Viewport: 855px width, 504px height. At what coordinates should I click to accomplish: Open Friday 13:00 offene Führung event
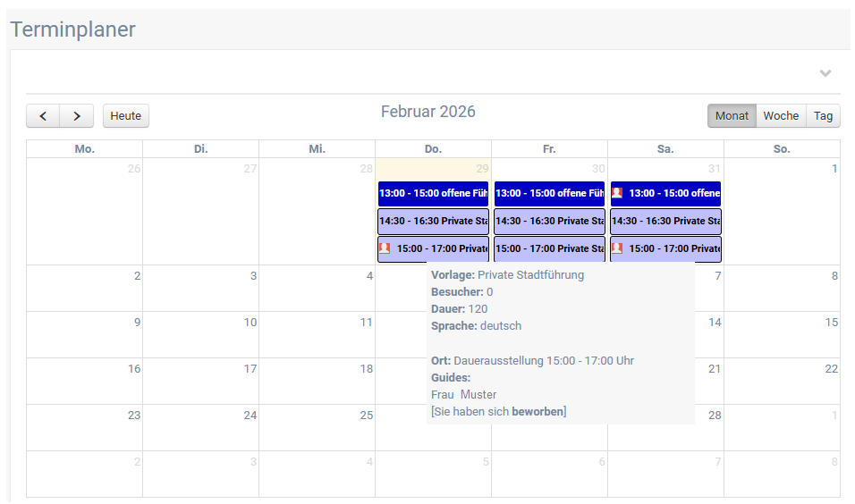pos(549,194)
